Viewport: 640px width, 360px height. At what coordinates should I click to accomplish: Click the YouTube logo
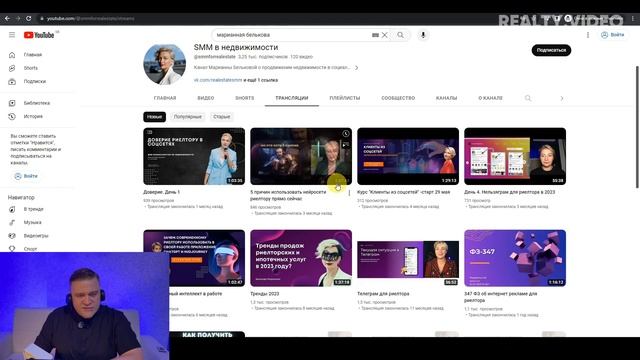point(39,35)
